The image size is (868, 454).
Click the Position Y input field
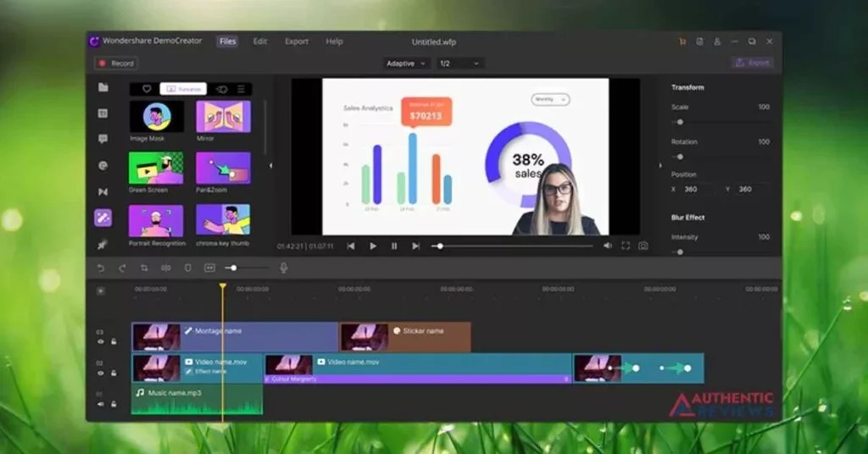(x=754, y=189)
